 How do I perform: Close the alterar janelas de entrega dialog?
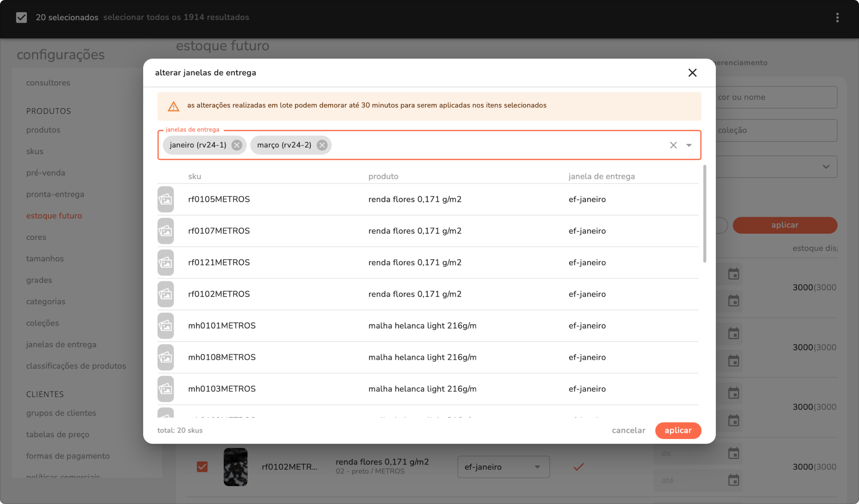[692, 73]
